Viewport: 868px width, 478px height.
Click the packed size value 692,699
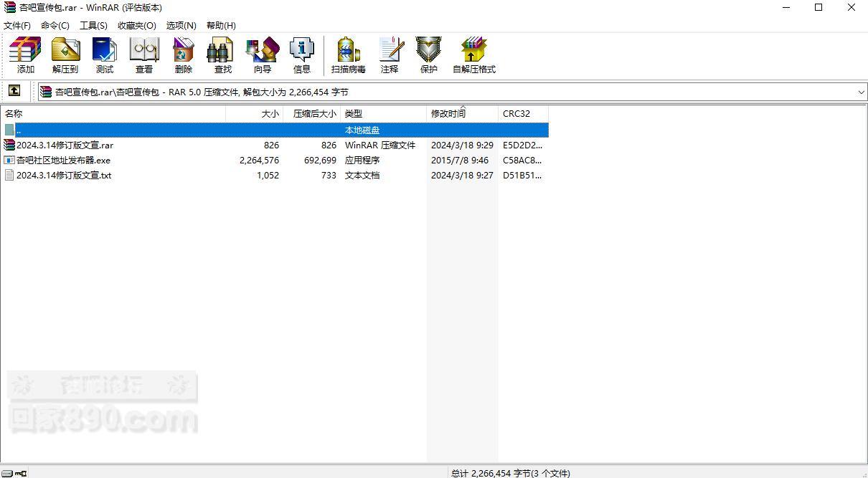[320, 160]
